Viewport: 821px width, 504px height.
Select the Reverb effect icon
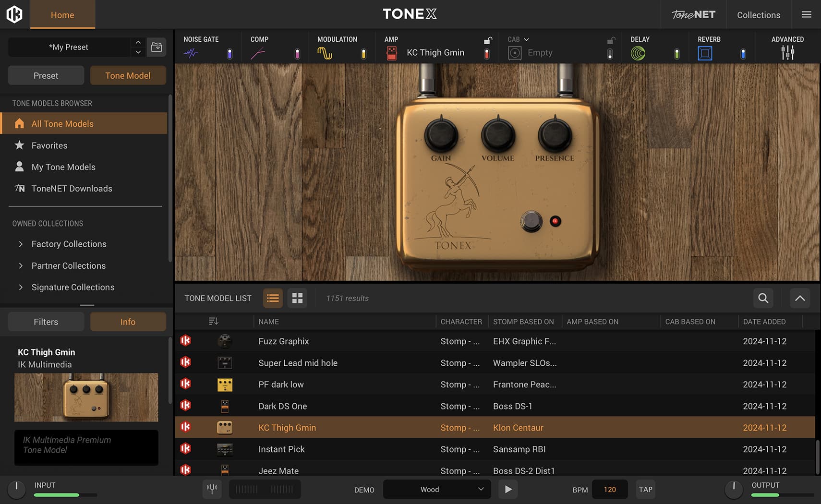coord(705,53)
